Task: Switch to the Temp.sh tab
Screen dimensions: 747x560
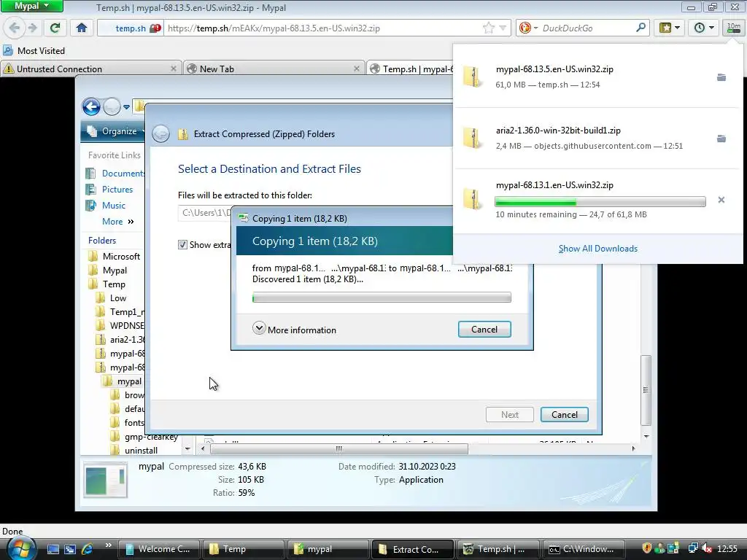Action: 411,69
